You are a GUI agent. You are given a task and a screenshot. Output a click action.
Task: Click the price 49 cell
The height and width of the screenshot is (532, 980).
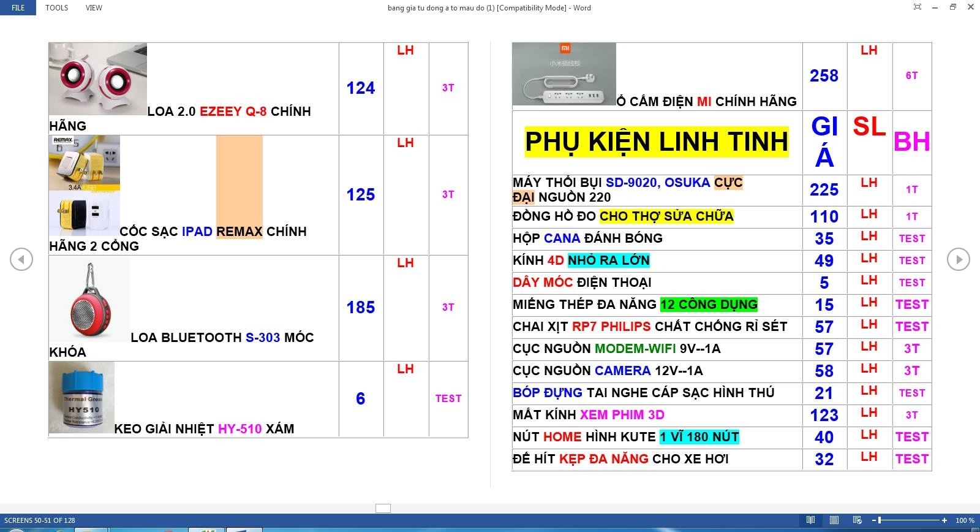tap(824, 261)
